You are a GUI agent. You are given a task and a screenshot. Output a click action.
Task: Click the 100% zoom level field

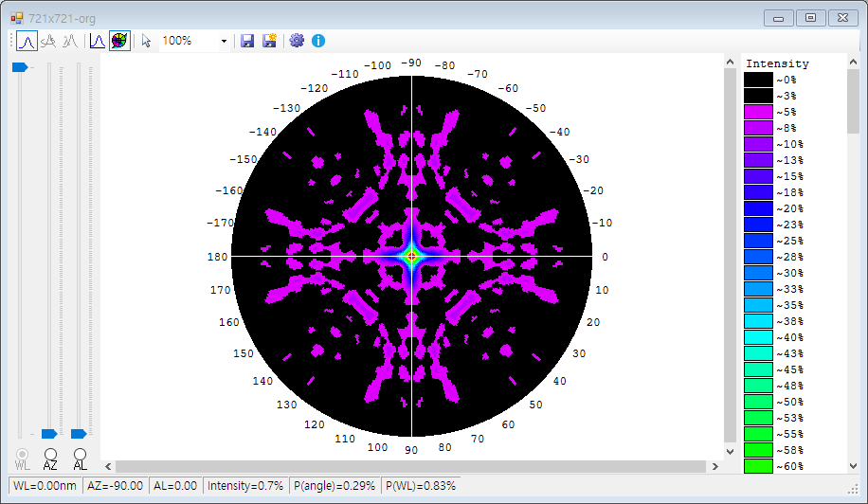pos(190,41)
